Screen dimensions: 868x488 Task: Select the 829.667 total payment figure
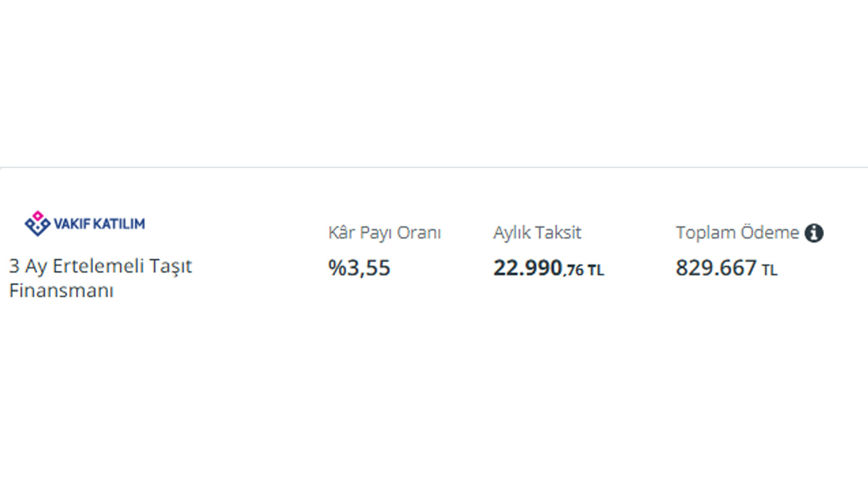click(x=715, y=268)
